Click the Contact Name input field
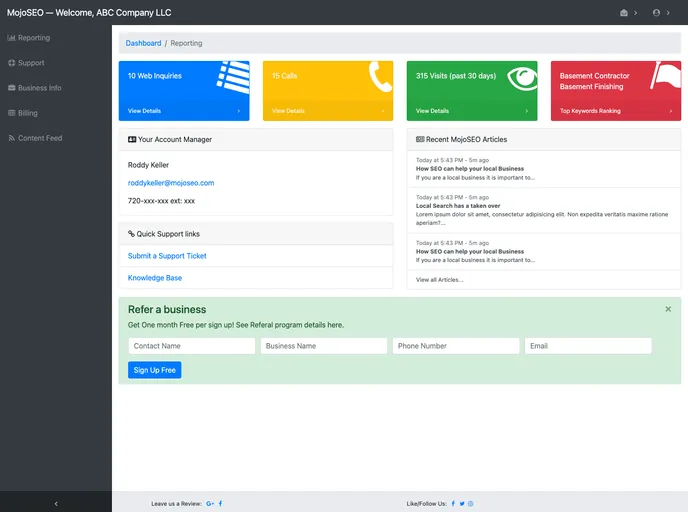Viewport: 688px width, 512px height. [191, 346]
